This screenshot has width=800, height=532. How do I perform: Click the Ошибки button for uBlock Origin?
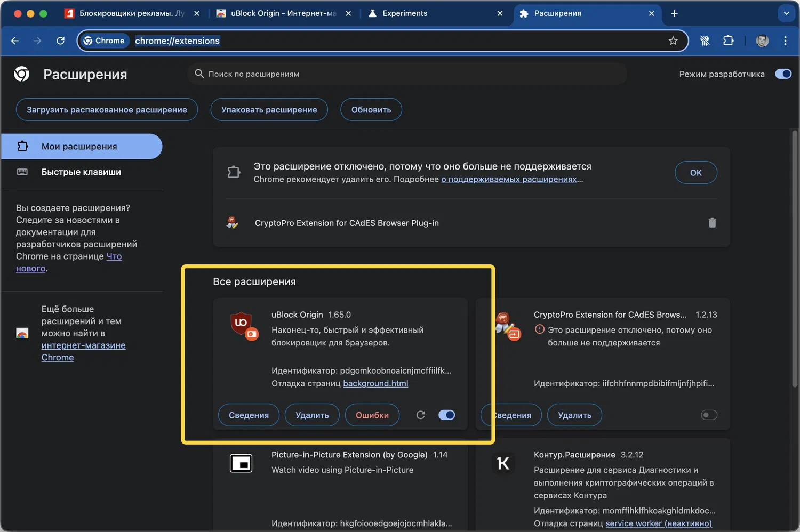(372, 415)
